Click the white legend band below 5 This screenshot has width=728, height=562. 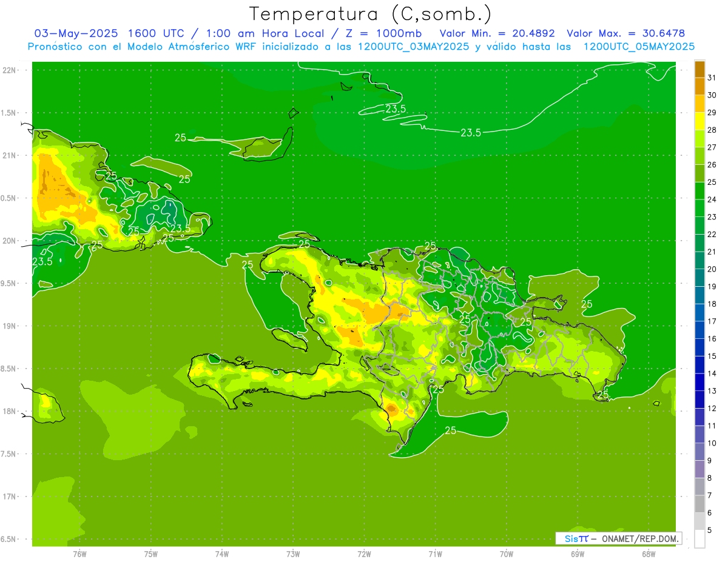pyautogui.click(x=699, y=539)
